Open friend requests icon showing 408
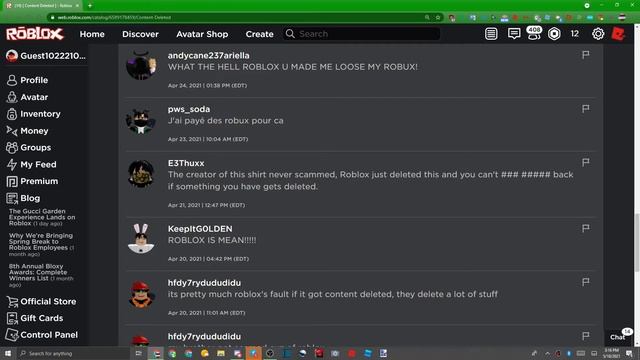Viewport: 640px width, 360px height. pos(534,33)
